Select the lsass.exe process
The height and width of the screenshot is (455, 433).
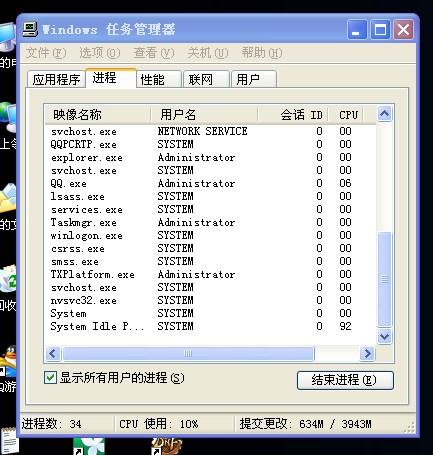pos(211,196)
